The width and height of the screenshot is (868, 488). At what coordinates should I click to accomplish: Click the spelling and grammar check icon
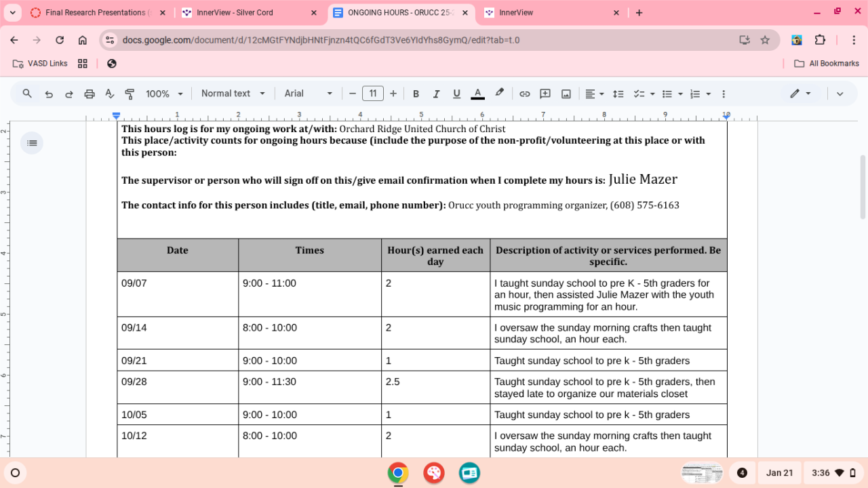(x=109, y=94)
